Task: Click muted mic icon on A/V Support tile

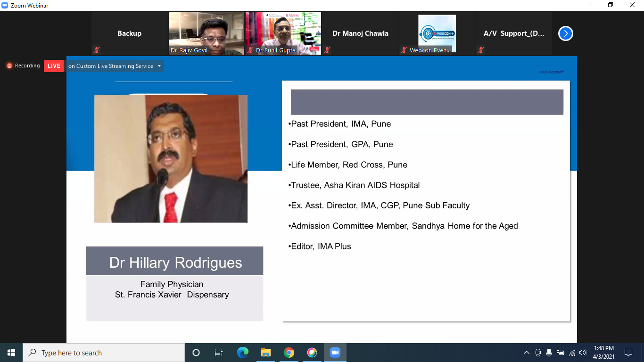Action: (x=480, y=49)
